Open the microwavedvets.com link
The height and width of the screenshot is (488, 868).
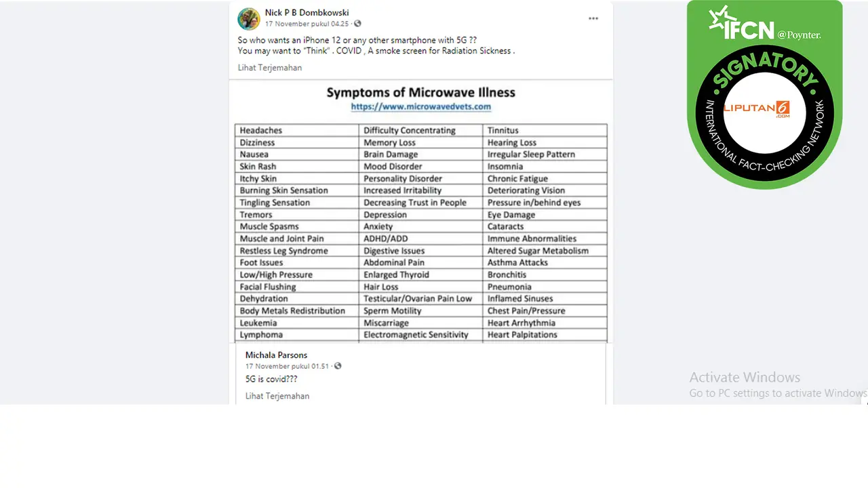click(420, 106)
